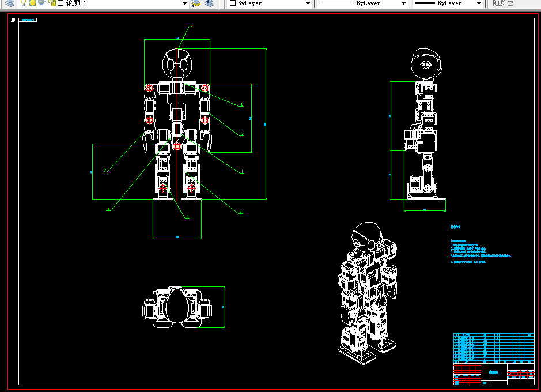Toggle the layer freeze sun icon
Screen dimensions: 541x392
tap(32, 3)
